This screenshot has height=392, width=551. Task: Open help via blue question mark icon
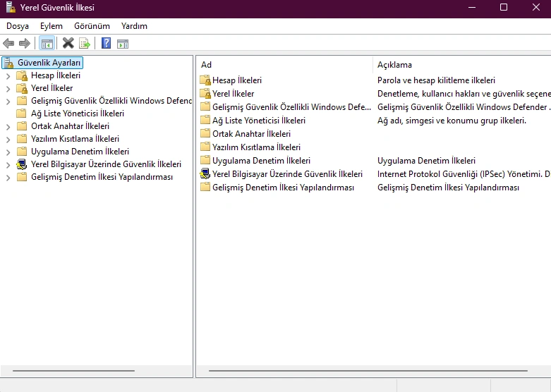point(107,44)
